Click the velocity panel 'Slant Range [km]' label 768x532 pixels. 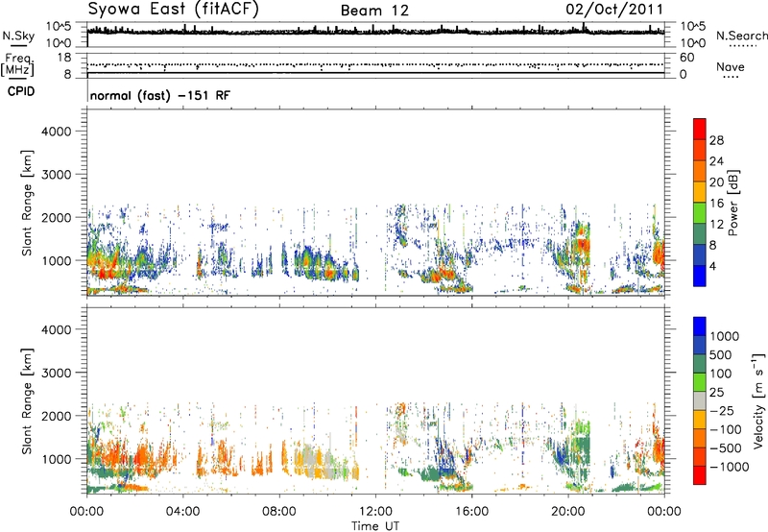(27, 401)
